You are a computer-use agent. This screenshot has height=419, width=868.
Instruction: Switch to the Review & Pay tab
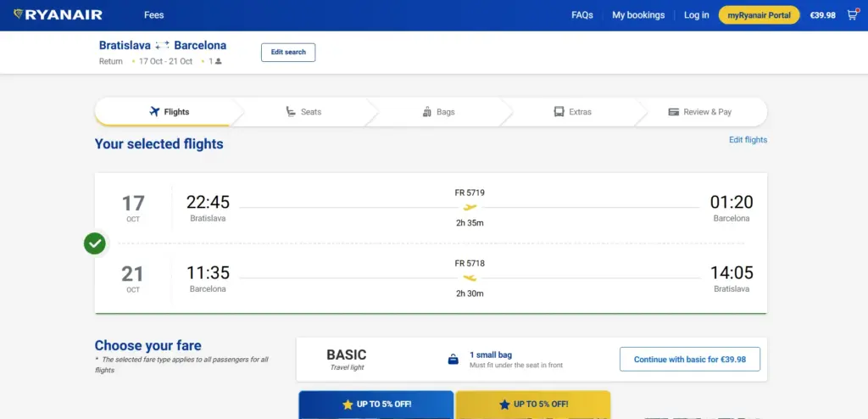click(x=700, y=112)
